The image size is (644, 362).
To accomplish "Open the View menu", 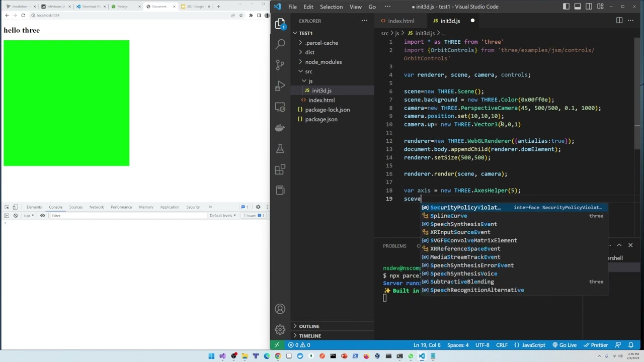I will 356,7.
